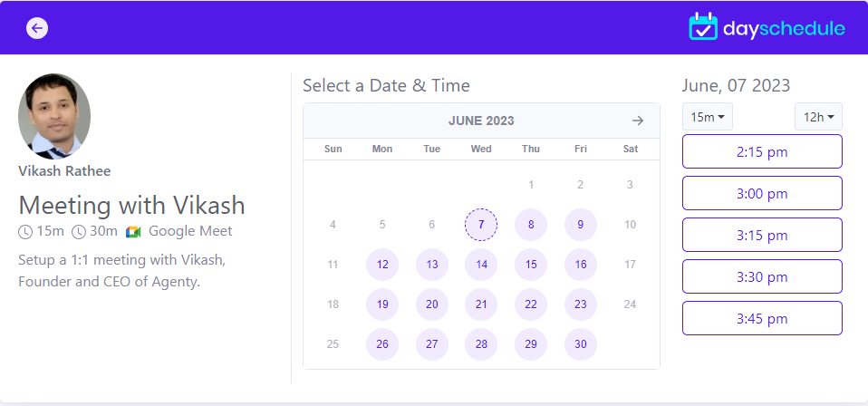Go to next month using arrow

click(x=638, y=121)
